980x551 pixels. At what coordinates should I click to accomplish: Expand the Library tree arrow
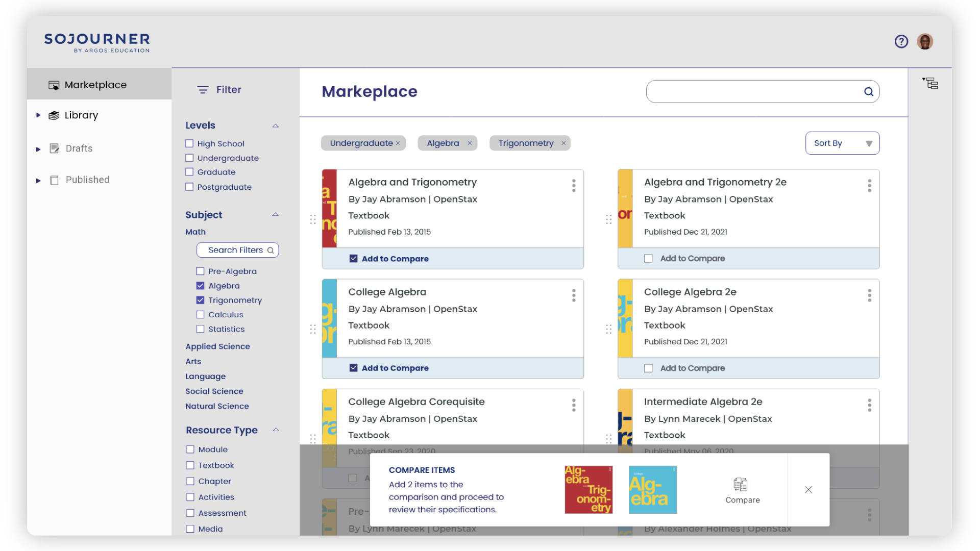38,115
